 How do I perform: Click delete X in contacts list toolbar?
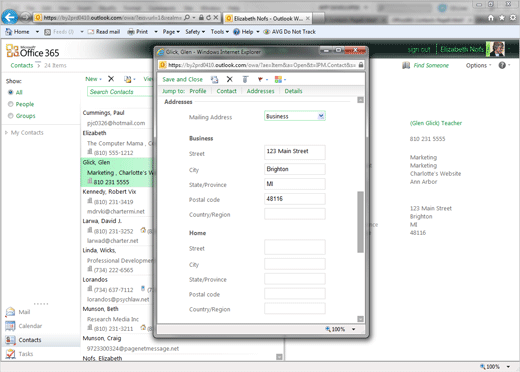(111, 79)
